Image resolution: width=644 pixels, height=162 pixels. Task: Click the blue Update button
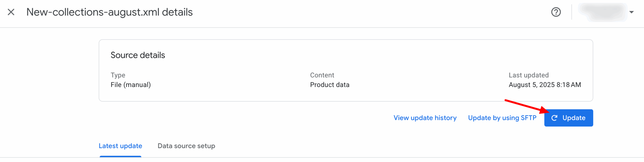(x=568, y=118)
